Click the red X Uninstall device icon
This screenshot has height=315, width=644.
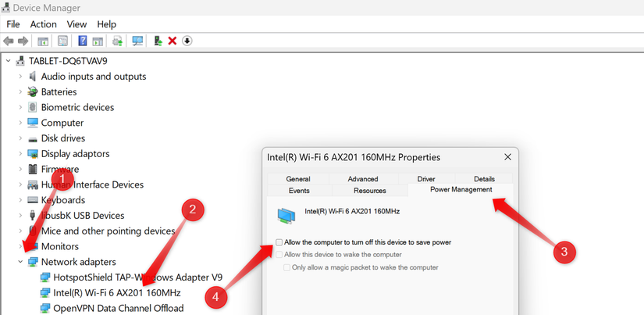173,41
